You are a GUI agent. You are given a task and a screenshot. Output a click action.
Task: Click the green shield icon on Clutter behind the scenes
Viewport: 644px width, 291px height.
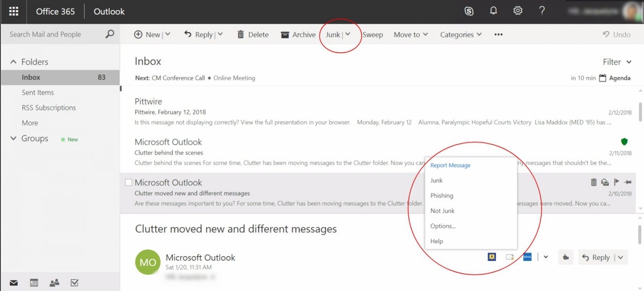pyautogui.click(x=624, y=141)
